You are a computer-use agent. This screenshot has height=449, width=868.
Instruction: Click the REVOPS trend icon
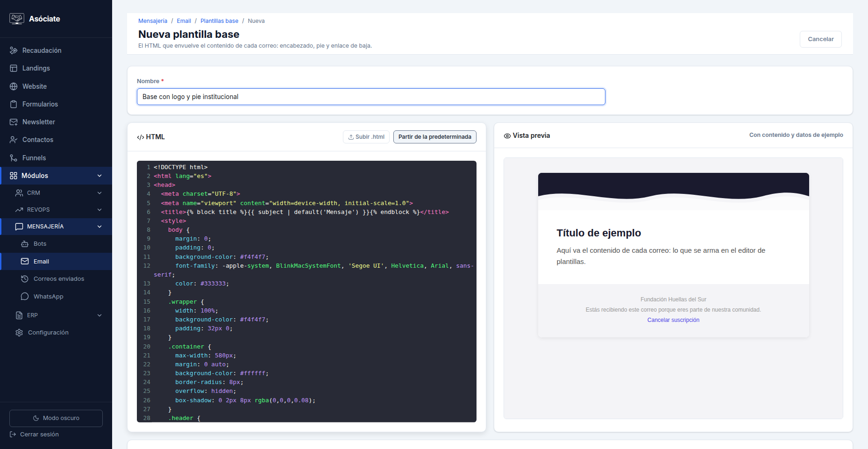(19, 210)
